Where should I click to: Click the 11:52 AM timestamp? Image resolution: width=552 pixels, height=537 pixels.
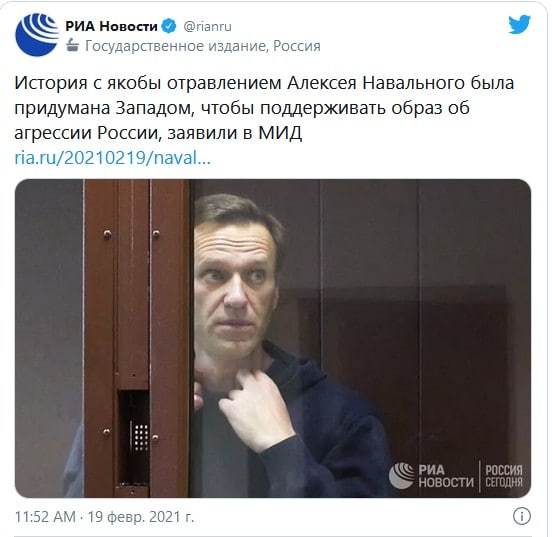tap(45, 517)
